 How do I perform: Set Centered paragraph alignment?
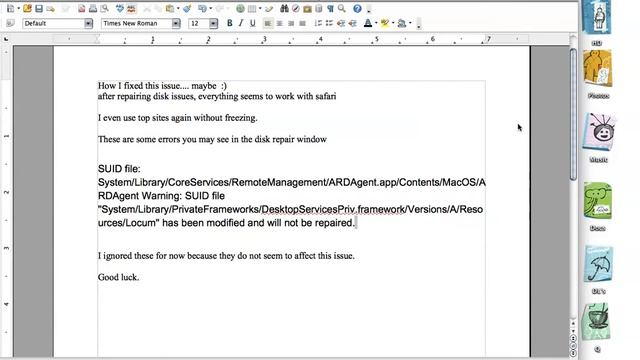click(x=279, y=23)
